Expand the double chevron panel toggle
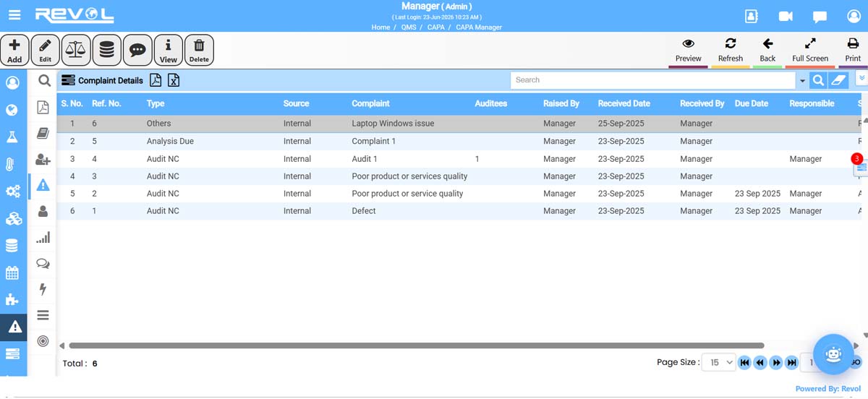Screen dimensions: 868x399 (x=861, y=77)
